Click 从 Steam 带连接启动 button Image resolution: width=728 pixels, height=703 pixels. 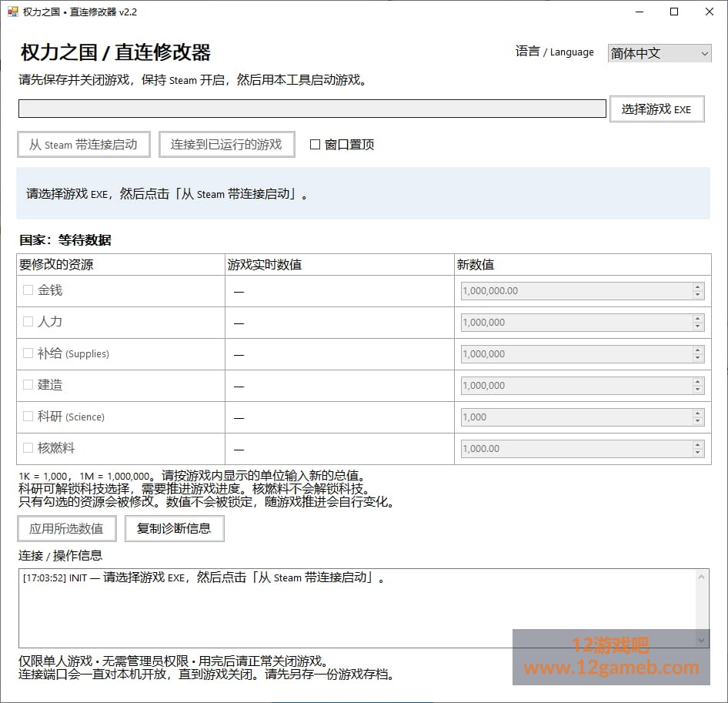[84, 145]
